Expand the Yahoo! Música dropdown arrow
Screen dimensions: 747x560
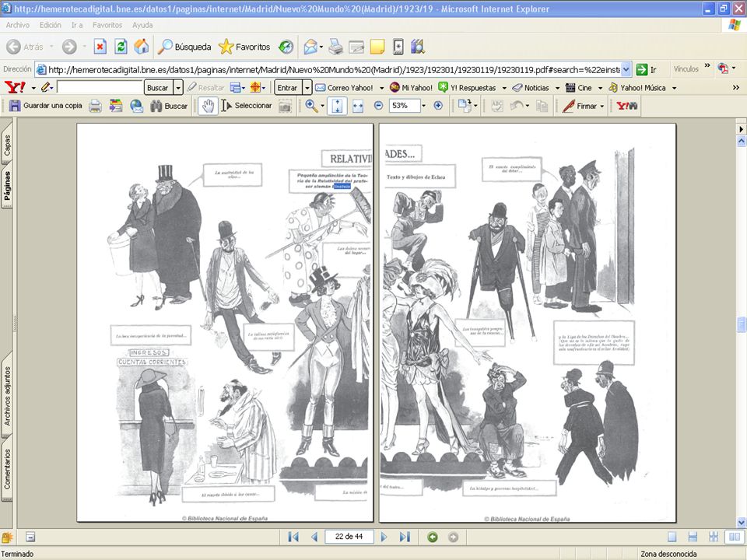pos(674,88)
